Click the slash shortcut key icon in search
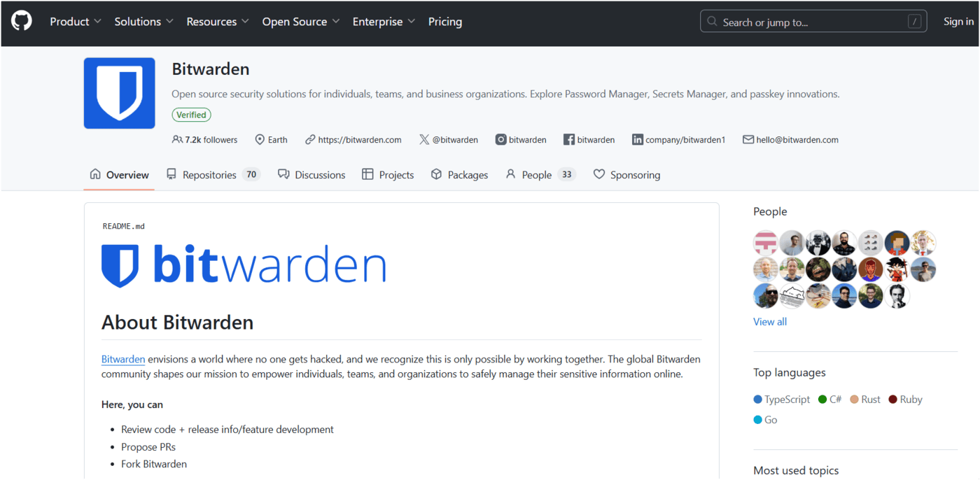Viewport: 980px width, 480px height. 914,22
